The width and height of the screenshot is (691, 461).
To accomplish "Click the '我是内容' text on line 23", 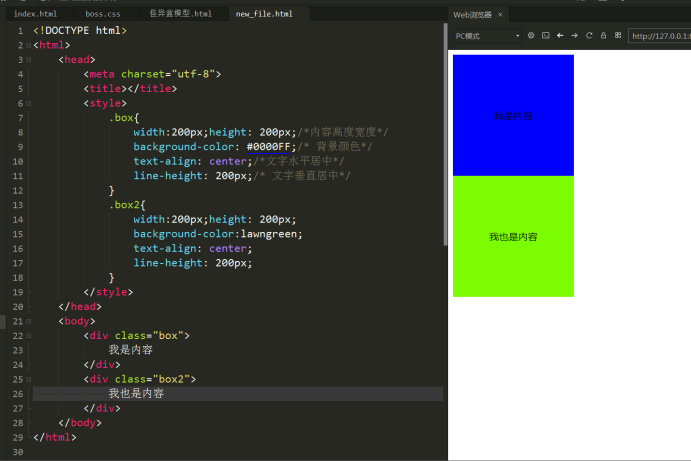I will point(131,350).
